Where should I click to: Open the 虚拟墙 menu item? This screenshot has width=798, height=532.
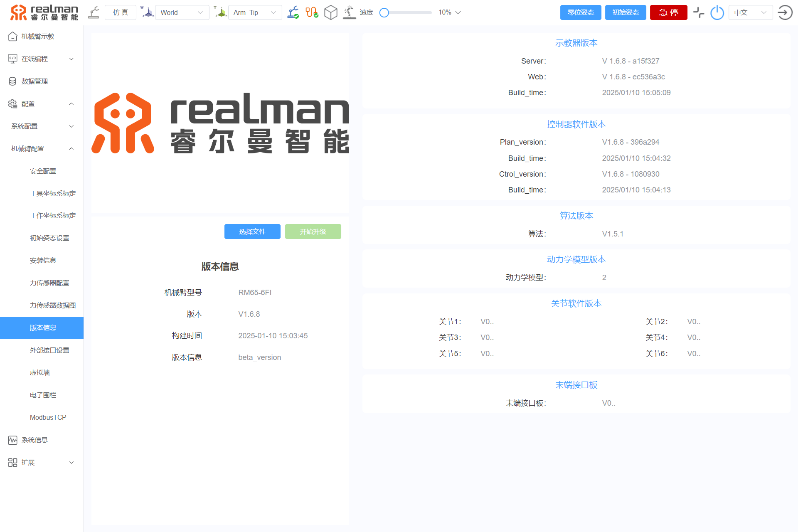(42, 373)
